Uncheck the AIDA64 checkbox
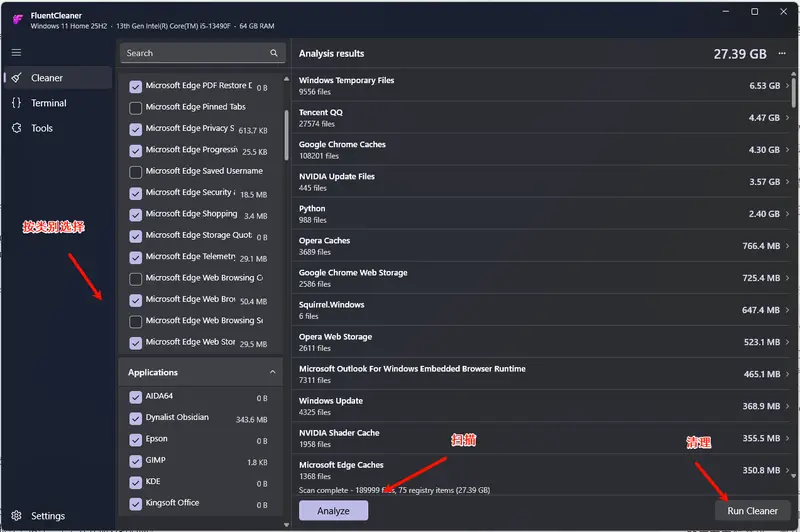 [x=135, y=397]
